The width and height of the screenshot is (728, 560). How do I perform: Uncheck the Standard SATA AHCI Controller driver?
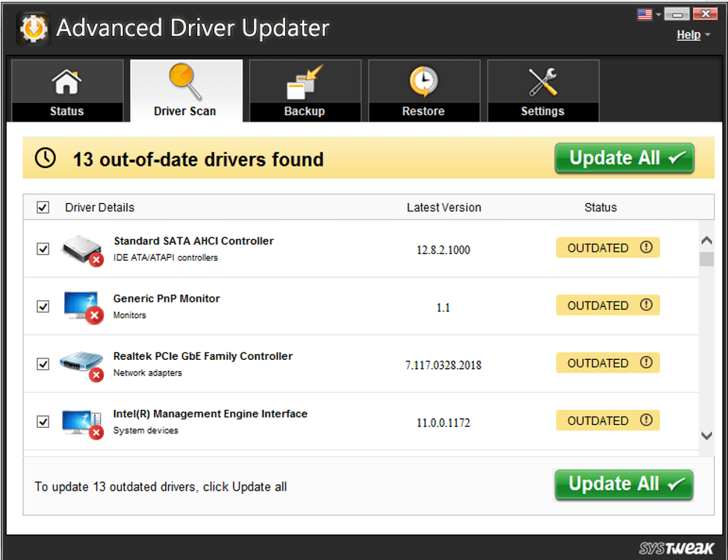[43, 249]
